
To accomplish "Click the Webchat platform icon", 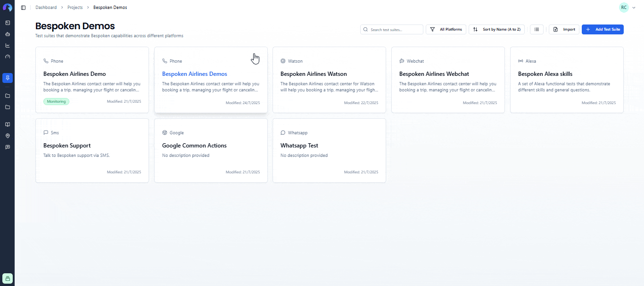I will point(402,61).
